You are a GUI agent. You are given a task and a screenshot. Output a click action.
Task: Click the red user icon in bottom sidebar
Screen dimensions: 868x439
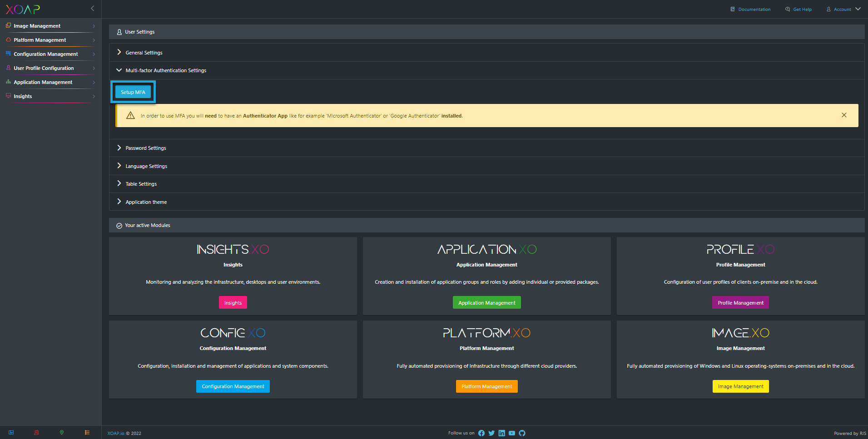(x=37, y=433)
